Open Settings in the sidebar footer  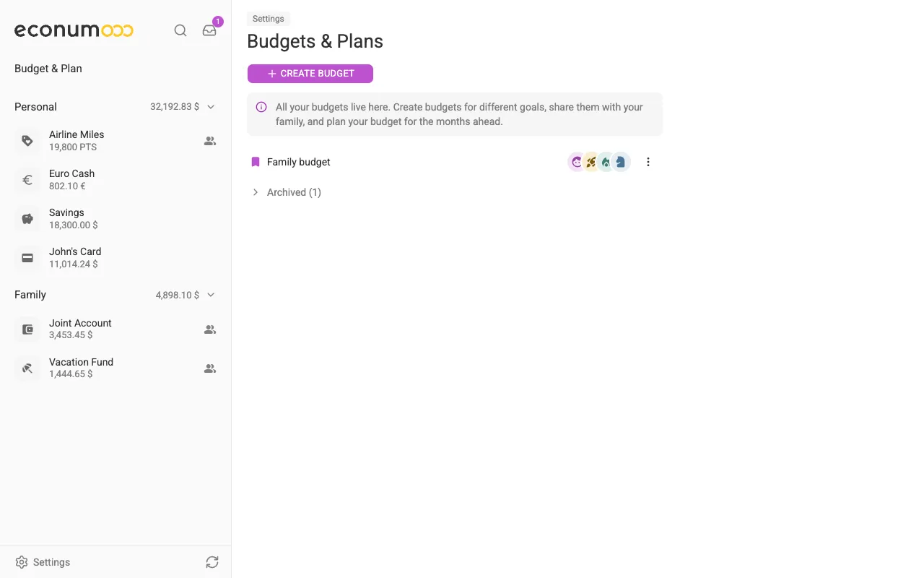point(43,562)
